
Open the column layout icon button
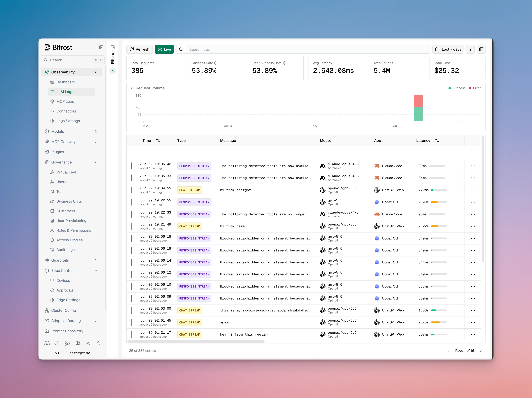(481, 49)
